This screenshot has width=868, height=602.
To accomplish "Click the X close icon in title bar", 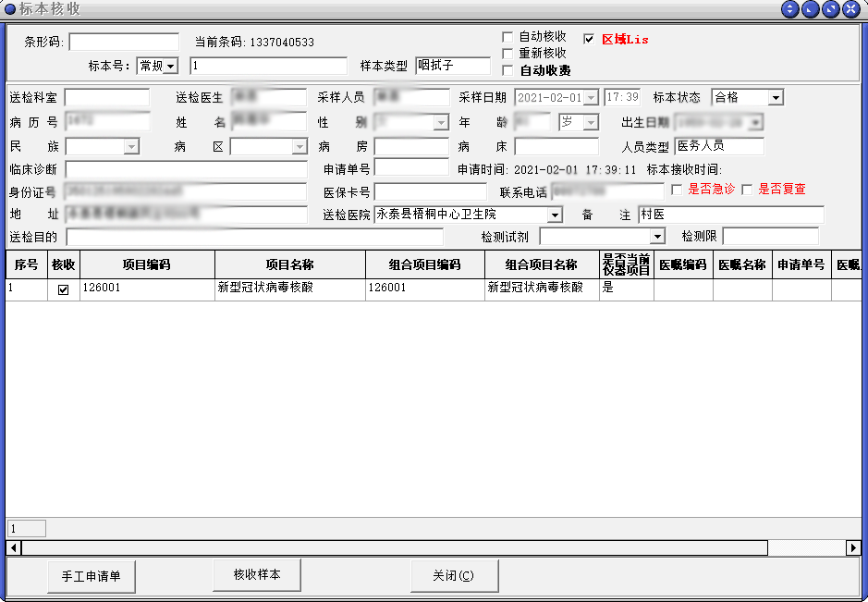I will [x=851, y=9].
